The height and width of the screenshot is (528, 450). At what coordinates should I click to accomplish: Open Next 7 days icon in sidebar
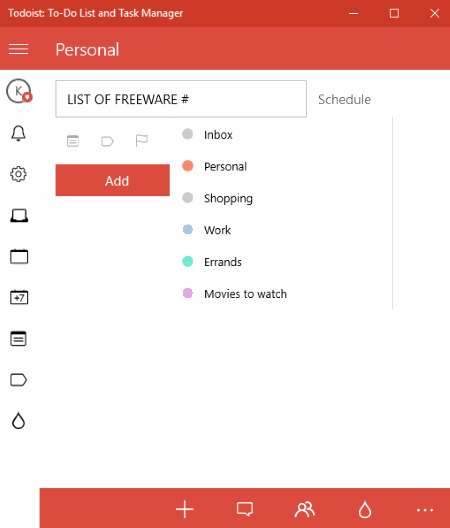coord(19,297)
